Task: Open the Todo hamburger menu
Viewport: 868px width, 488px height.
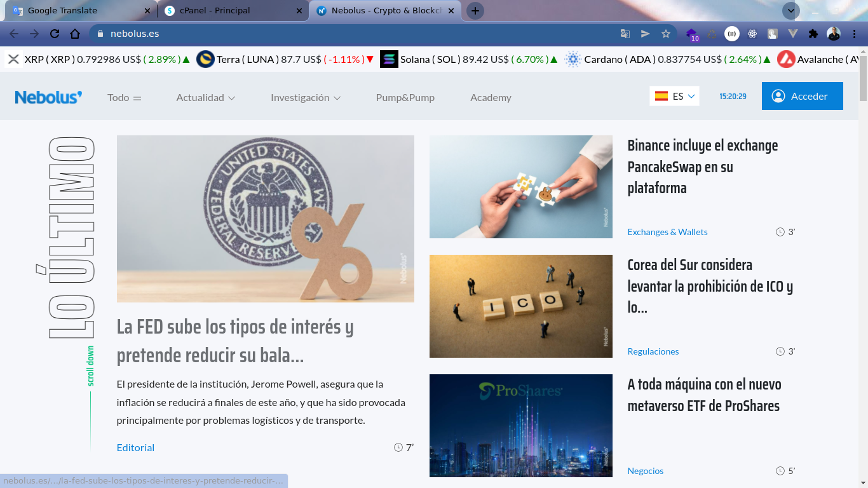Action: pyautogui.click(x=124, y=97)
